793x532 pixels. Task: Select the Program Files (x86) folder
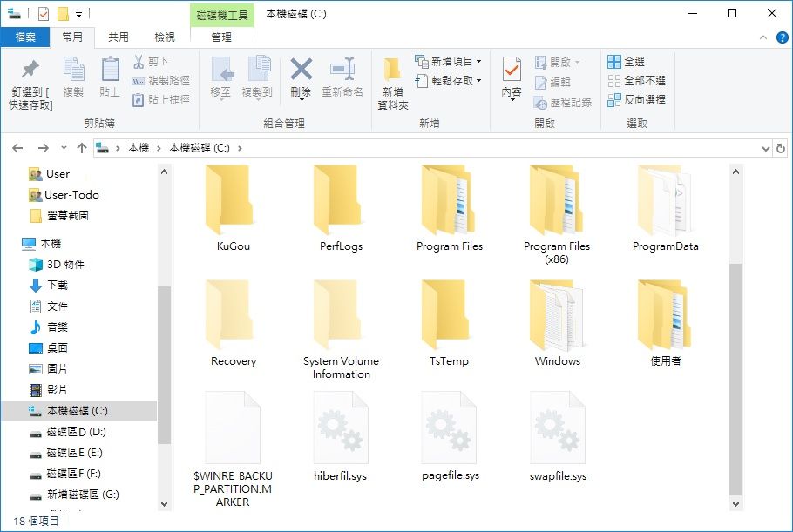556,215
